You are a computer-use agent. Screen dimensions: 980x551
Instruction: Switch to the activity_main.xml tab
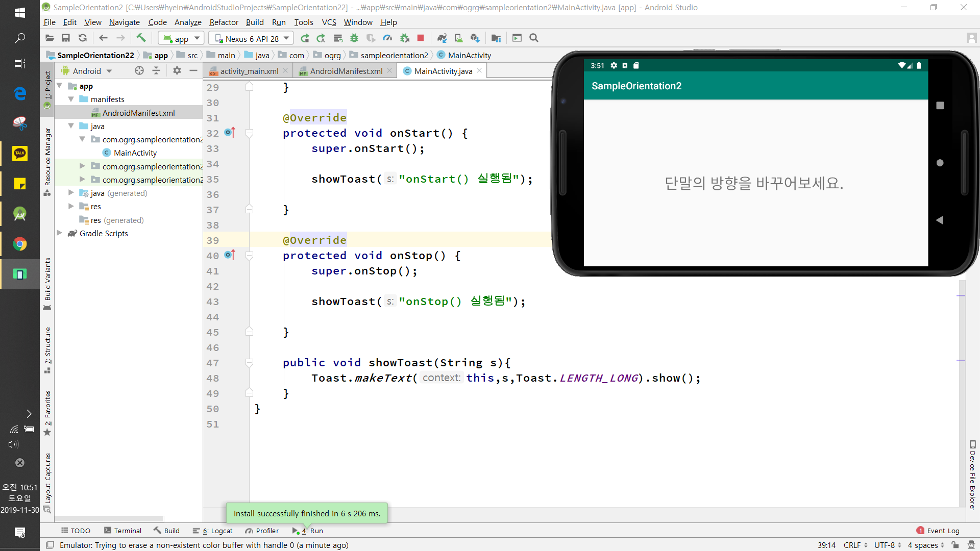(249, 71)
